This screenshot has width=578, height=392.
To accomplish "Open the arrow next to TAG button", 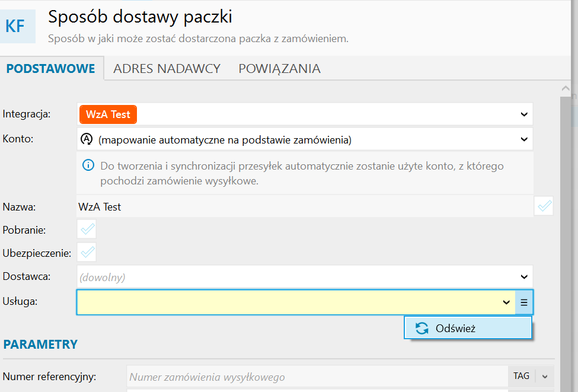I will pos(545,376).
